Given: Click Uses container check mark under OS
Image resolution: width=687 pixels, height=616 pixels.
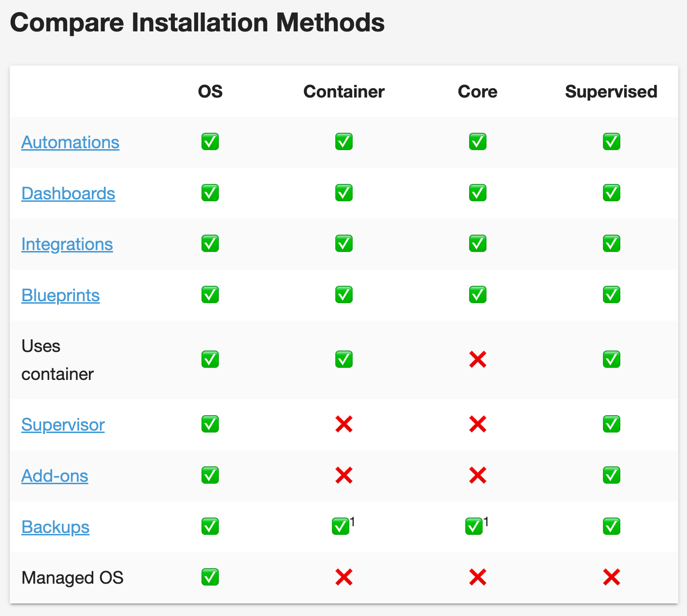Looking at the screenshot, I should point(210,360).
